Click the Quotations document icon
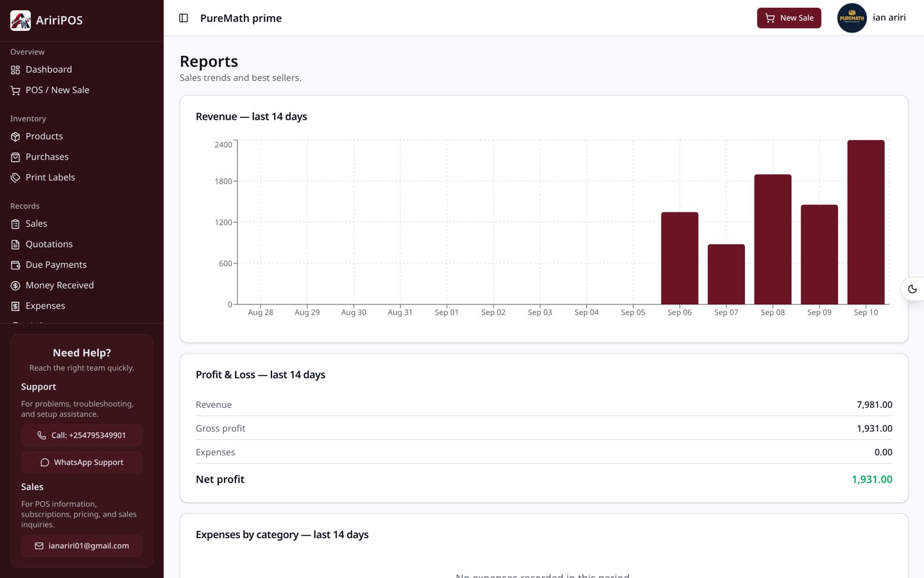 pyautogui.click(x=15, y=245)
